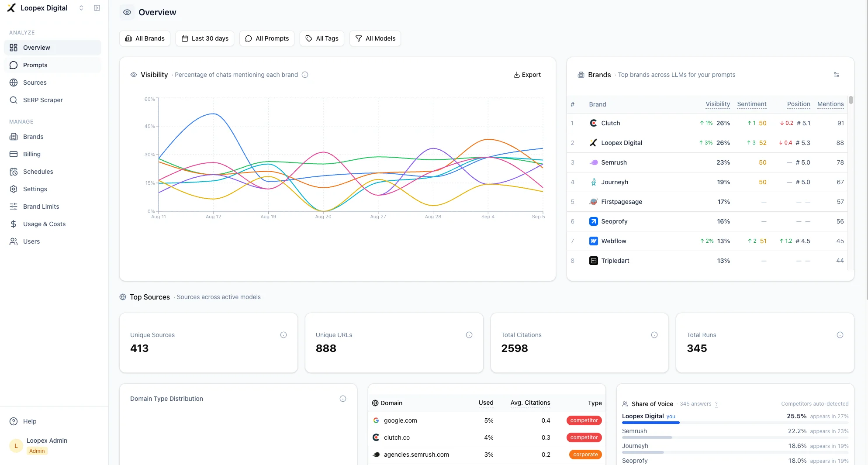Click the Total Citations info icon
Image resolution: width=868 pixels, height=465 pixels.
point(654,335)
